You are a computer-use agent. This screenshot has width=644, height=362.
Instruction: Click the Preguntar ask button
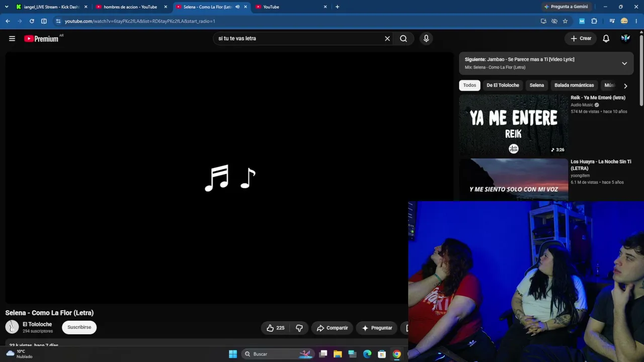pyautogui.click(x=377, y=328)
